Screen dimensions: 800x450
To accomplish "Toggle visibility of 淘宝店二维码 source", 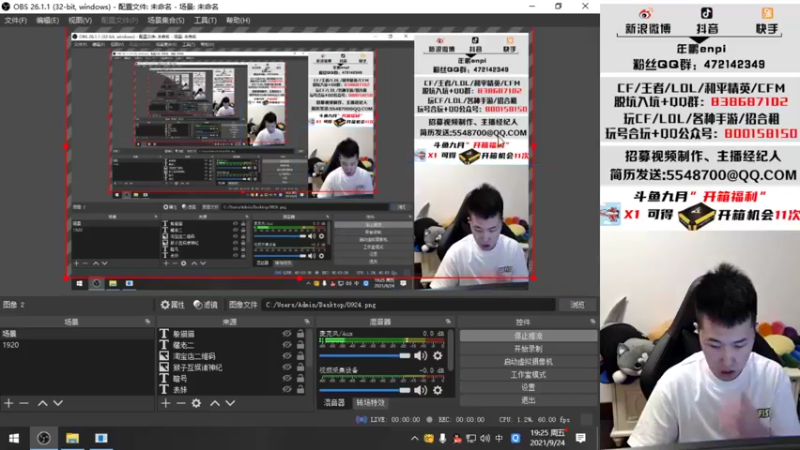I will coord(287,356).
